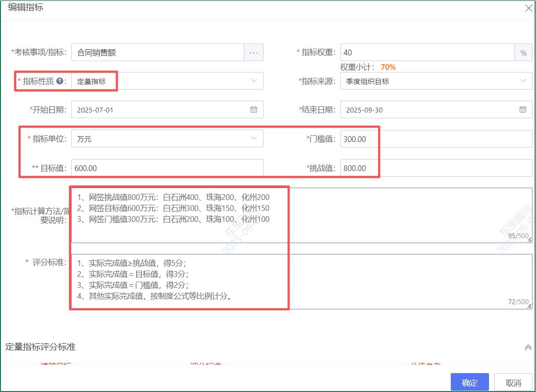Click the 指标权重 input with value 40
This screenshot has width=536, height=392.
pyautogui.click(x=427, y=52)
